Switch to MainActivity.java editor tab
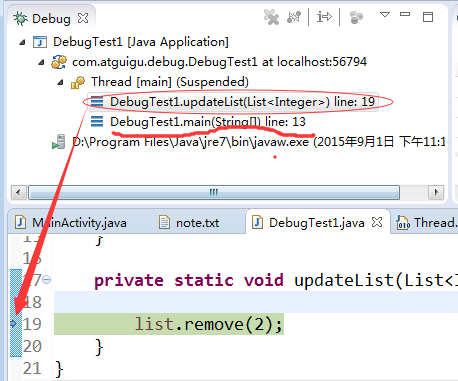This screenshot has height=381, width=458. [71, 223]
